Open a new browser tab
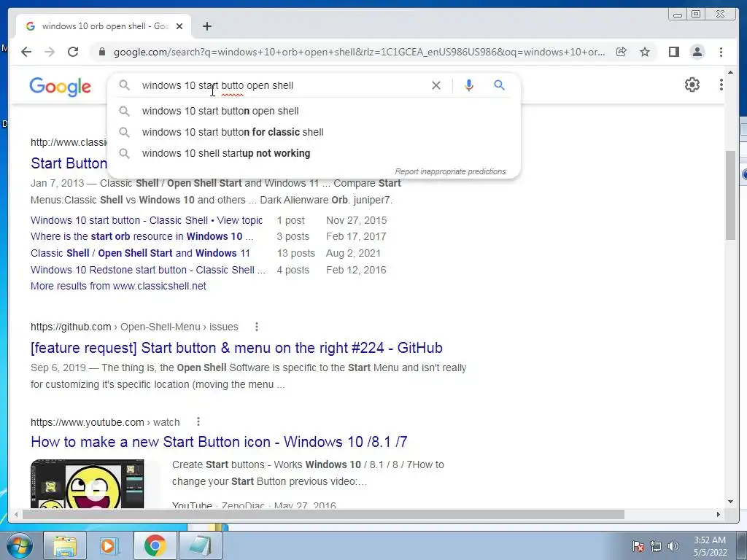The height and width of the screenshot is (560, 747). pyautogui.click(x=206, y=26)
